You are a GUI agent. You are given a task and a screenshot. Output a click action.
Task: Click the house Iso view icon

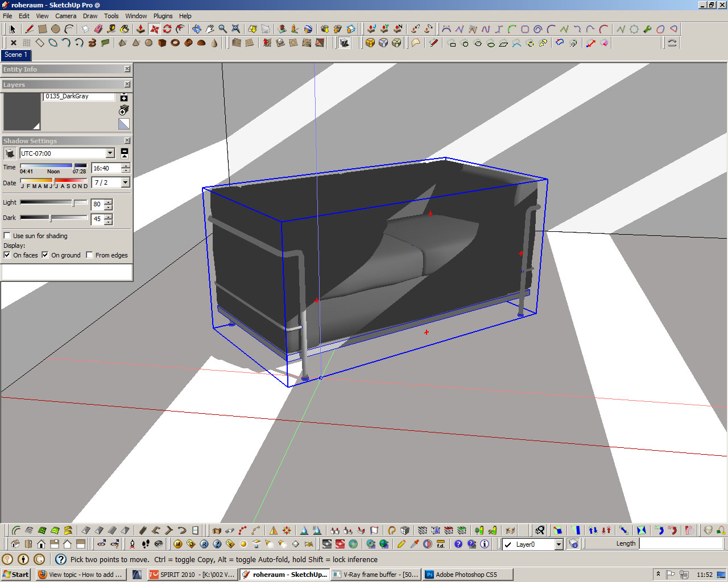[15, 544]
